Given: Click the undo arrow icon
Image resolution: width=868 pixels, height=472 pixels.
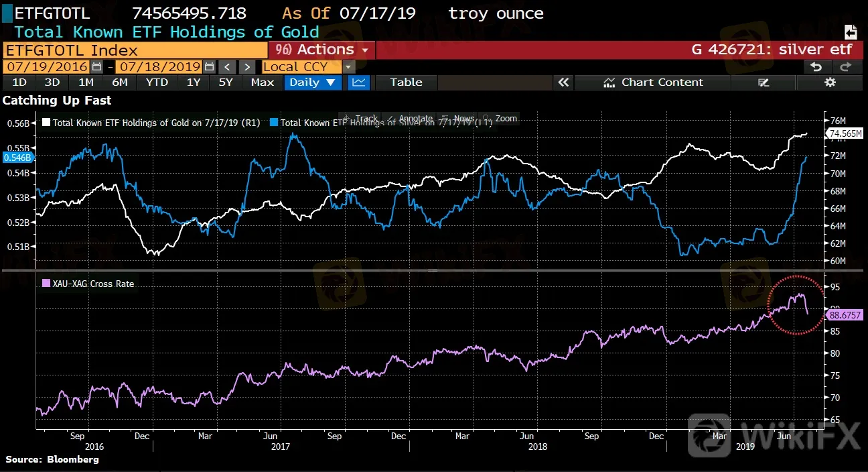Looking at the screenshot, I should click(x=816, y=66).
